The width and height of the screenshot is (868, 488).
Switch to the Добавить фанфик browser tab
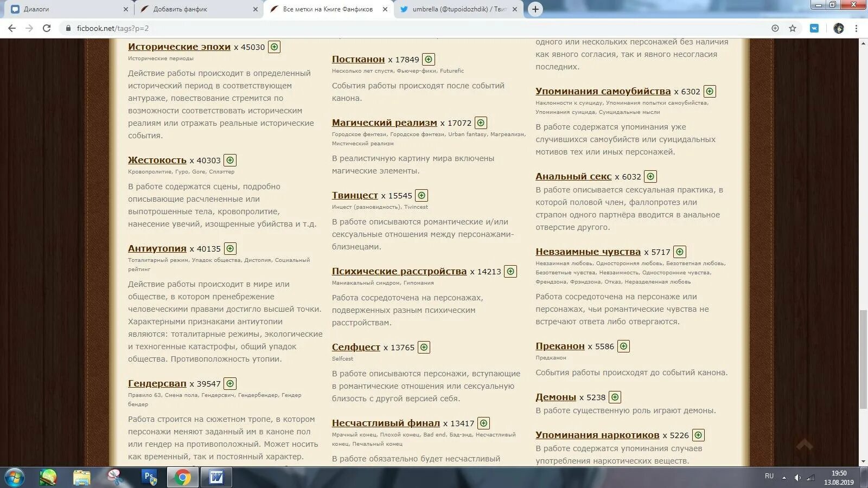(197, 9)
